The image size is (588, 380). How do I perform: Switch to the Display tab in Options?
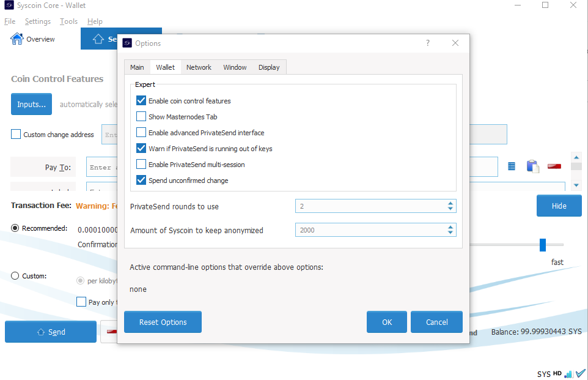(x=269, y=67)
